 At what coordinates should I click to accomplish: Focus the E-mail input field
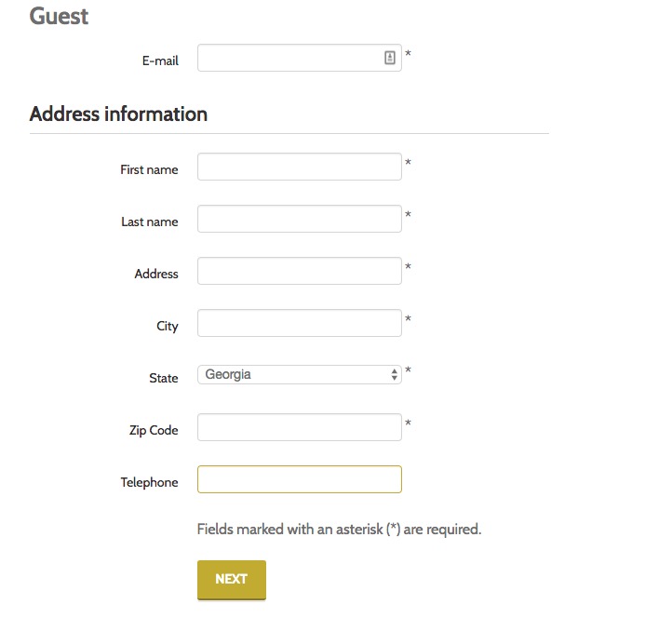(289, 58)
